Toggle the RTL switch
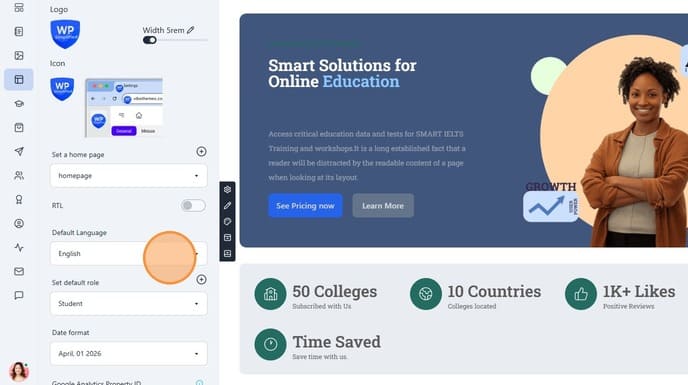Screen dimensions: 688x385 click(193, 205)
